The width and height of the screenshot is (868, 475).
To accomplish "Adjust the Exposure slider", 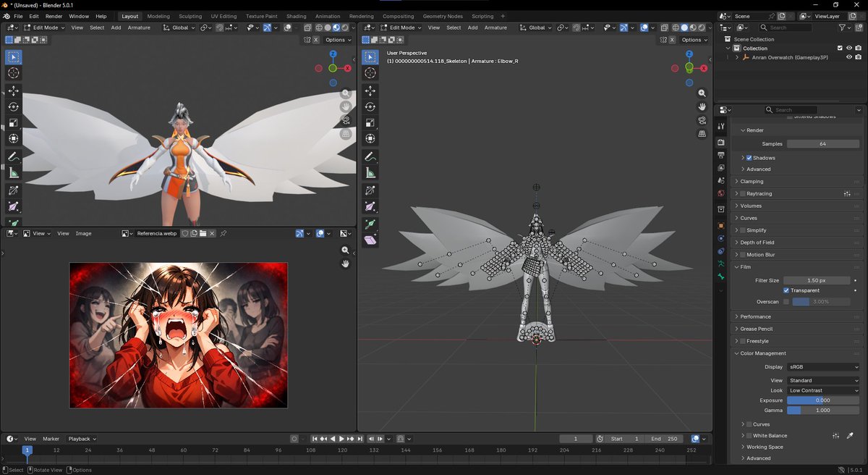I will [823, 400].
